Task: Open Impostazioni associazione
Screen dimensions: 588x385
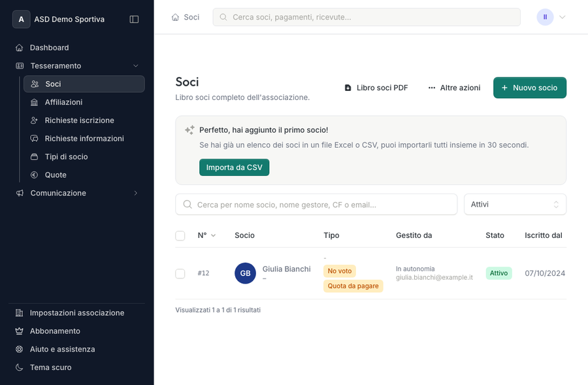Action: (76, 313)
